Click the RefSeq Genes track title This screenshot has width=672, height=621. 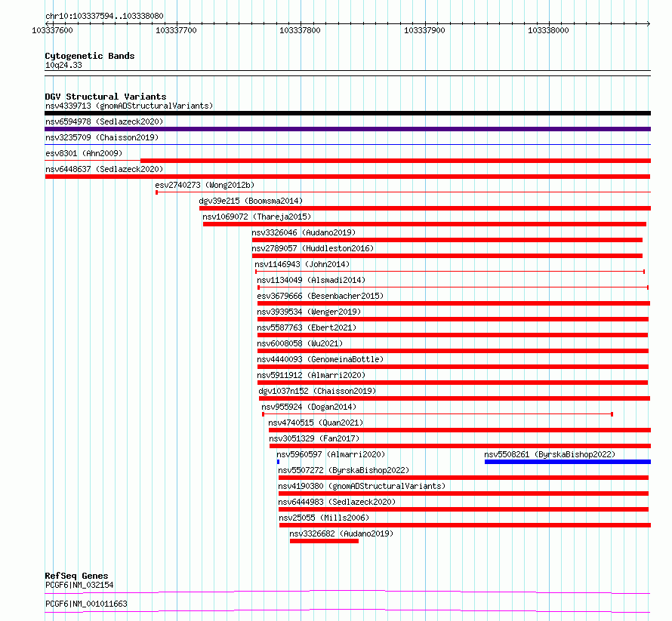76,576
